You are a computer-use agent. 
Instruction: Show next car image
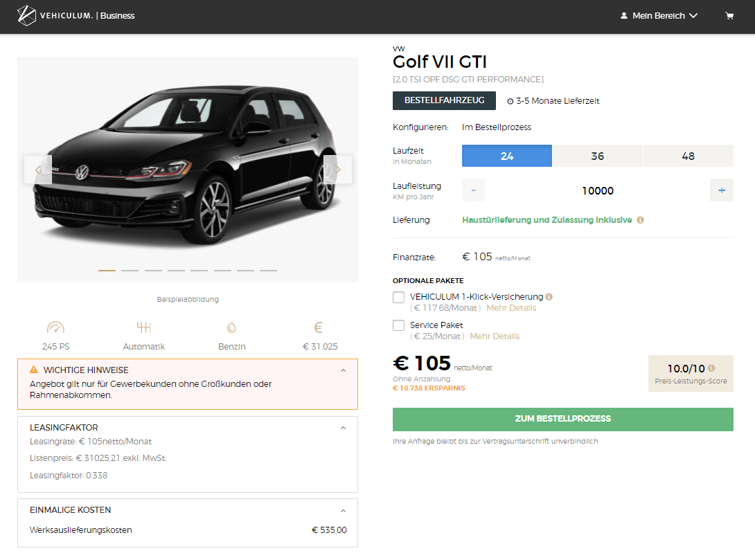click(x=338, y=170)
